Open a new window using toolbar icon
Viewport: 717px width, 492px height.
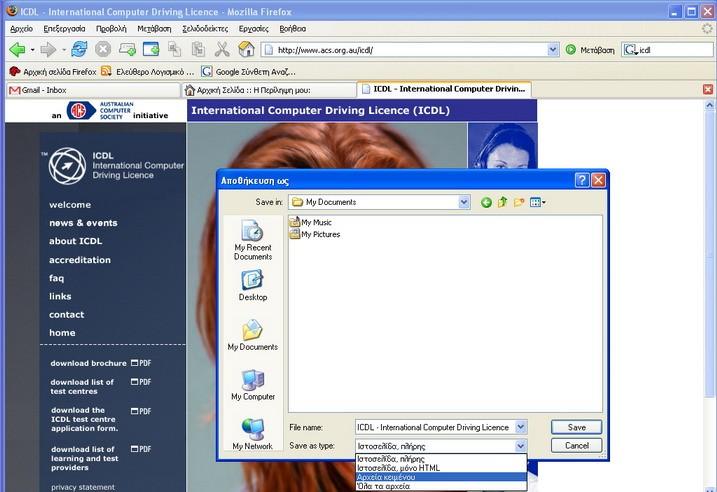coord(151,49)
